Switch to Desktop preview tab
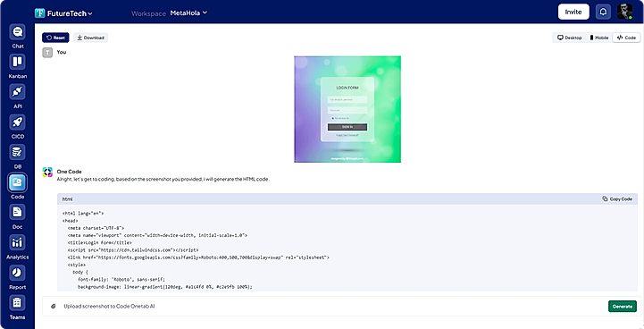Screen dimensions: 644x329 [x=569, y=38]
